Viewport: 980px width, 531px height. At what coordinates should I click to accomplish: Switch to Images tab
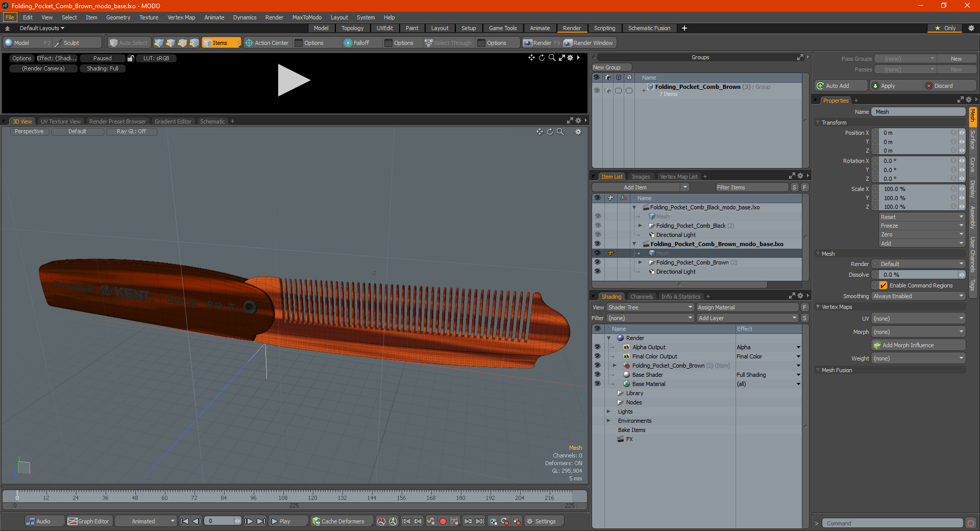641,177
